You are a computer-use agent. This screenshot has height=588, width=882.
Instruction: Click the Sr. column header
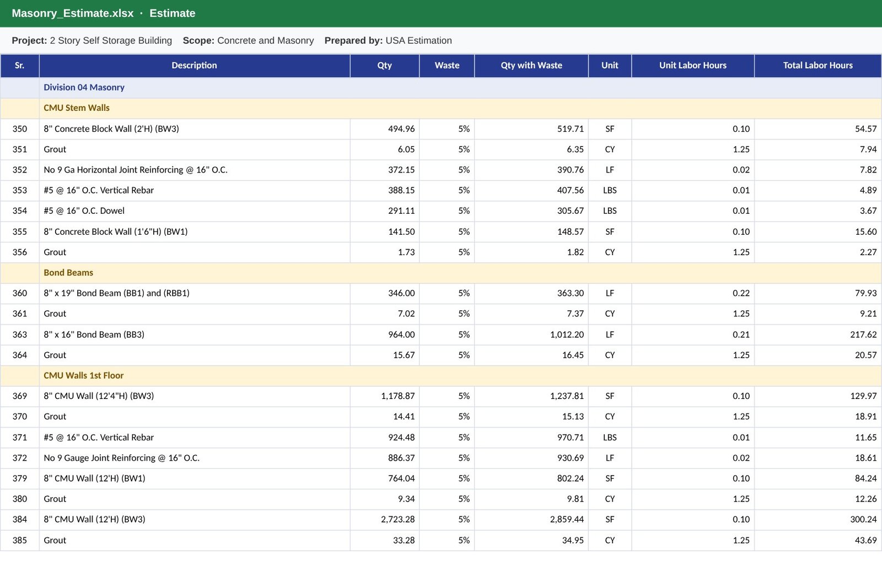coord(20,66)
